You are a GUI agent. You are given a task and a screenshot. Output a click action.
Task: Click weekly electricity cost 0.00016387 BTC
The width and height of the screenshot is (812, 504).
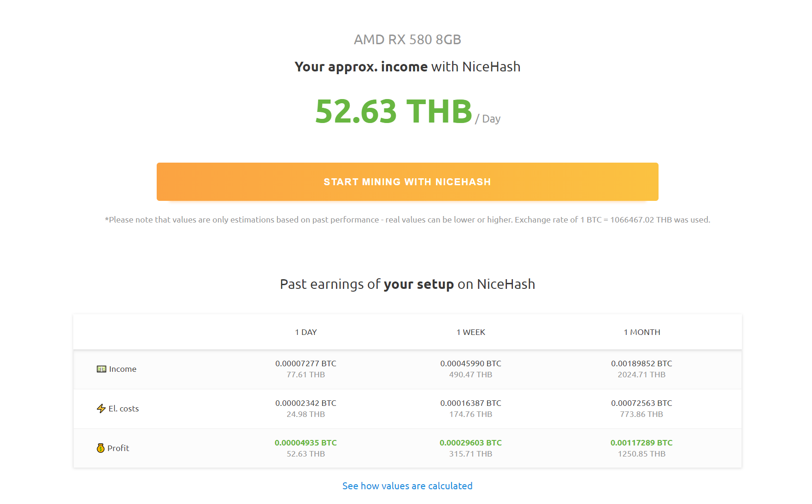(x=471, y=403)
